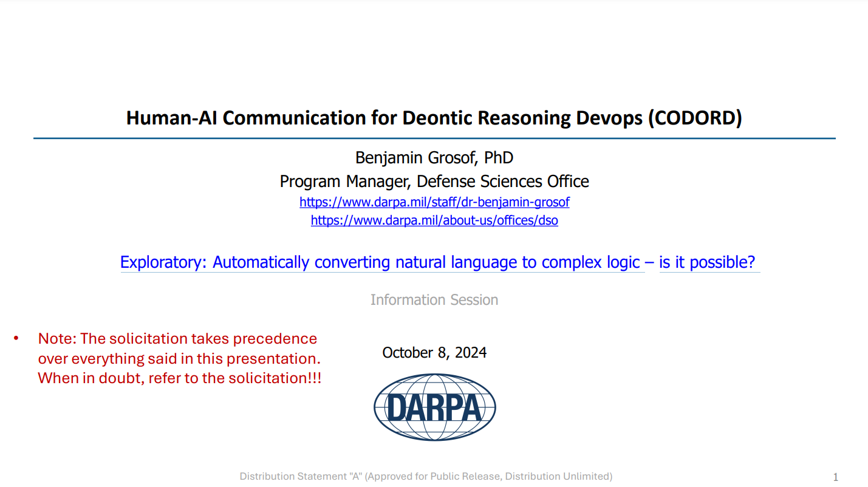Viewport: 868px width, 487px height.
Task: Click the Distribution Statement "A" footer text
Action: (x=426, y=476)
